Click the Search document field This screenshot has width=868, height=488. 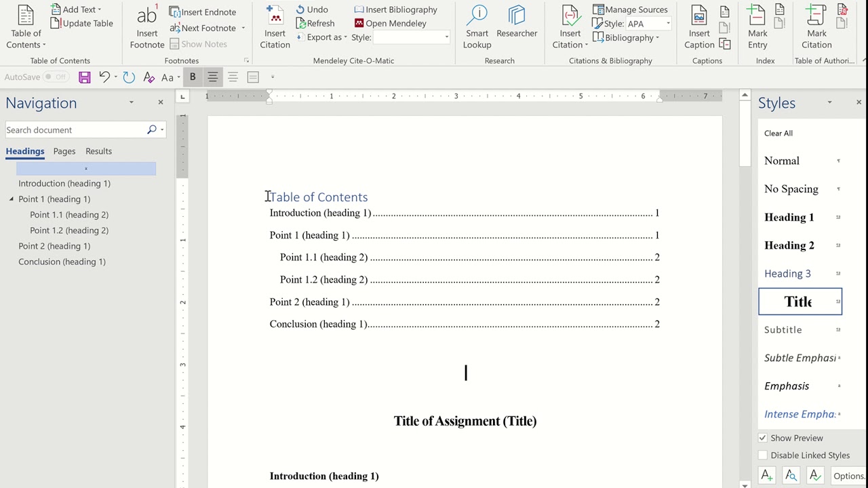tap(75, 130)
